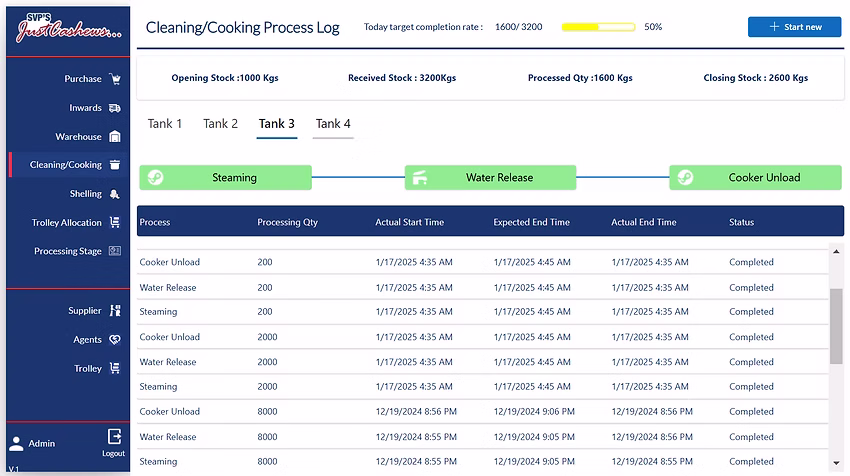Click the Shelling icon in sidebar

pyautogui.click(x=115, y=194)
